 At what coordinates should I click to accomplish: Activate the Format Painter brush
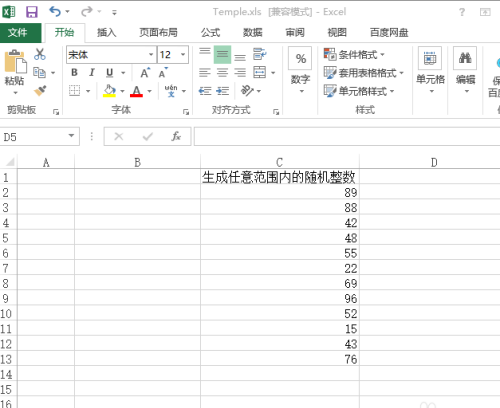coord(40,91)
